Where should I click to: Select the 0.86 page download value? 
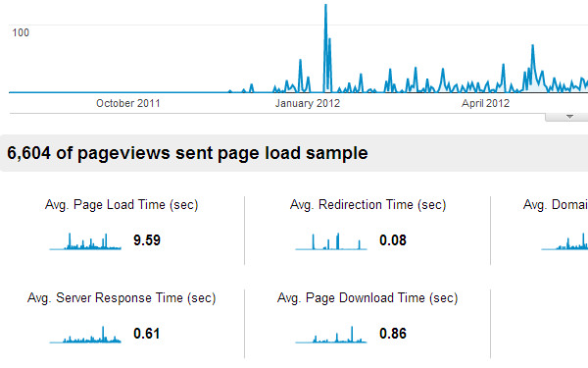click(x=393, y=334)
